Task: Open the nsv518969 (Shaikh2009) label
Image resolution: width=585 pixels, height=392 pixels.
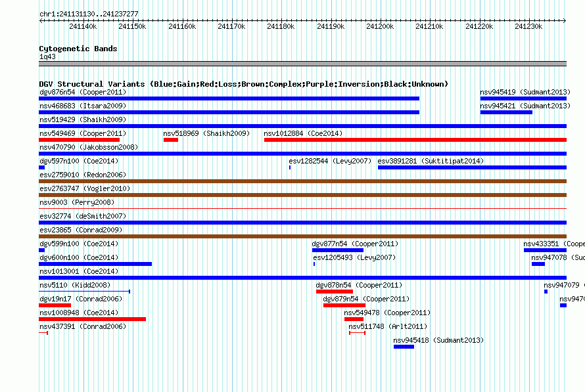Action: point(206,133)
